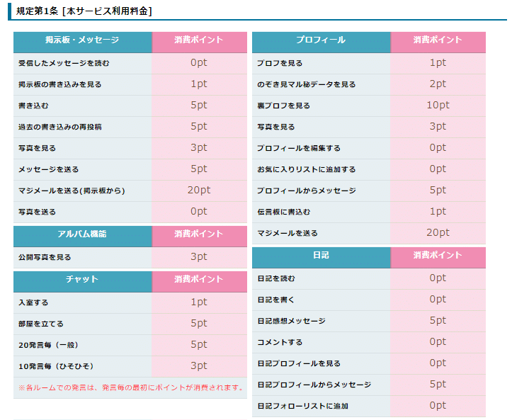Click the '5pt' value for 部屋を立てる

point(199,323)
